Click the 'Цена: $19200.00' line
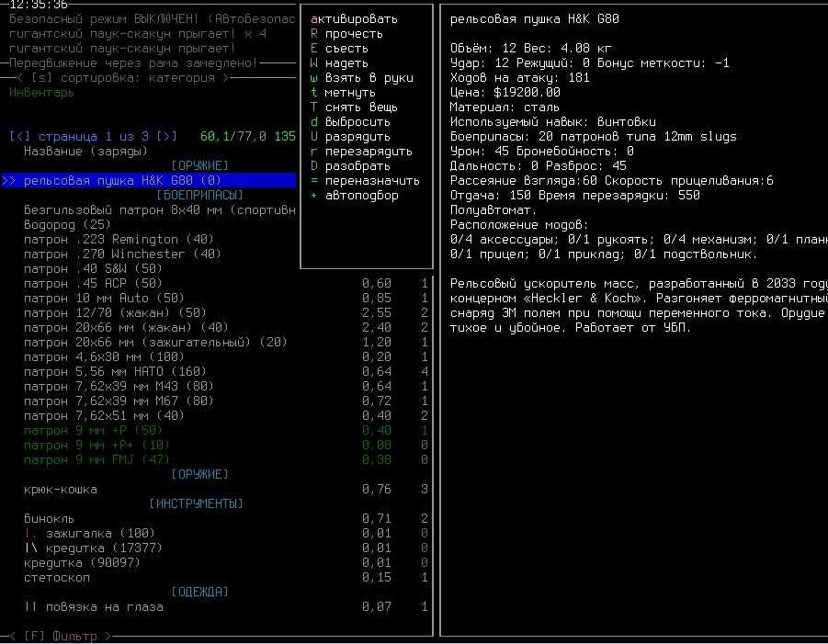828x644 pixels. point(505,93)
